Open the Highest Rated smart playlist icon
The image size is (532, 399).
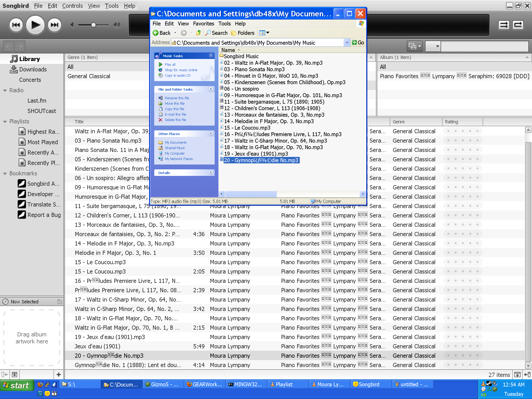click(x=22, y=132)
